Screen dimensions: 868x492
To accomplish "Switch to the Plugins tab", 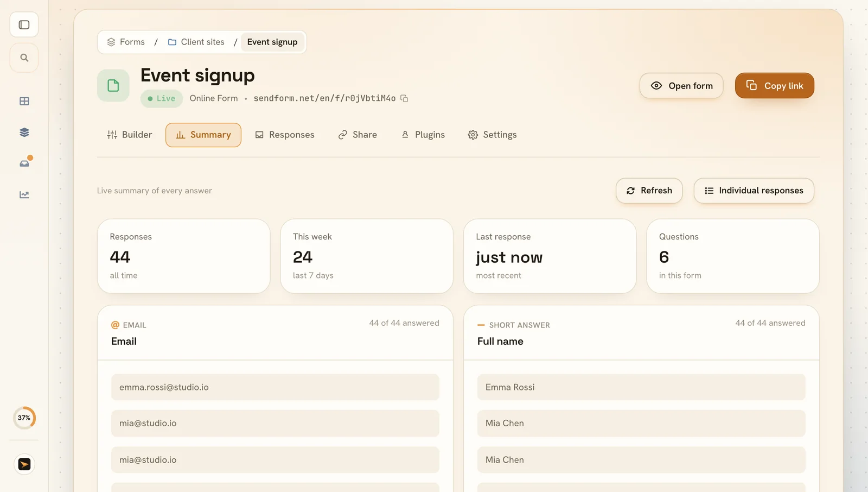I will point(423,135).
